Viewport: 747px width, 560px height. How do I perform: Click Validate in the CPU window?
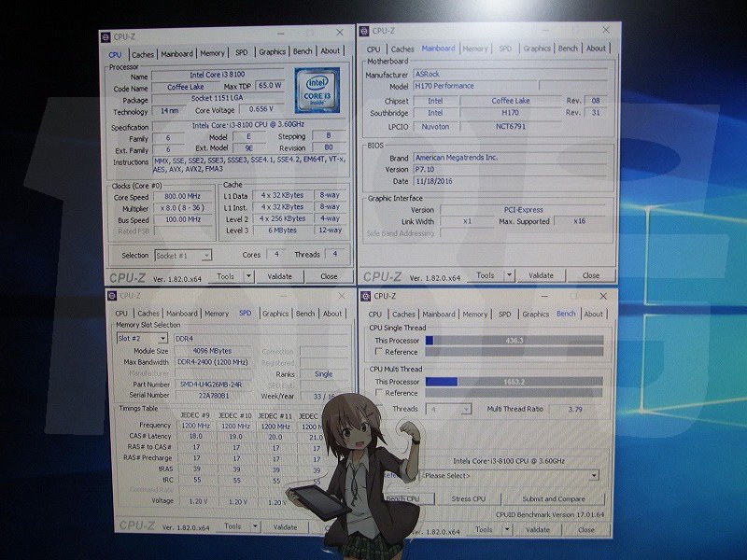(279, 276)
